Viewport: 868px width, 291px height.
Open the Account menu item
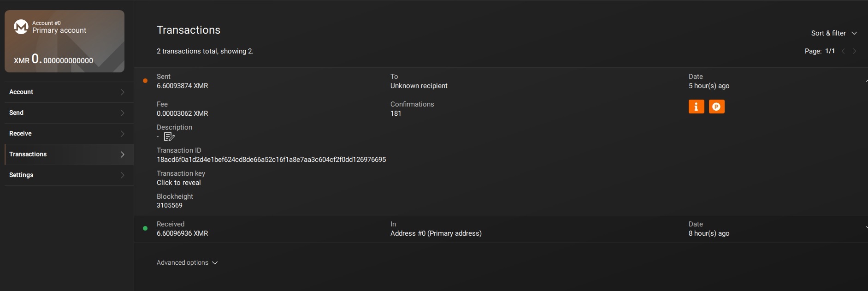tap(67, 92)
